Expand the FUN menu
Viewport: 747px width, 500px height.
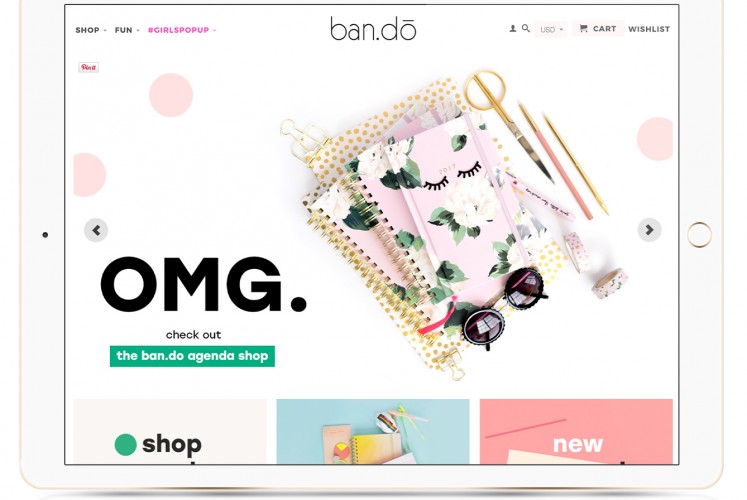coord(127,30)
